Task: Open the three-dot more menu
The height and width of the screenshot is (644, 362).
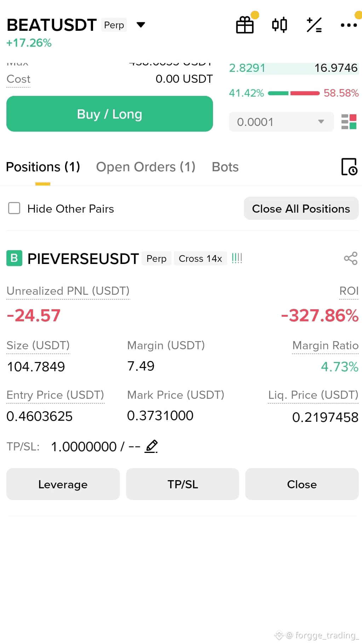Action: click(349, 25)
